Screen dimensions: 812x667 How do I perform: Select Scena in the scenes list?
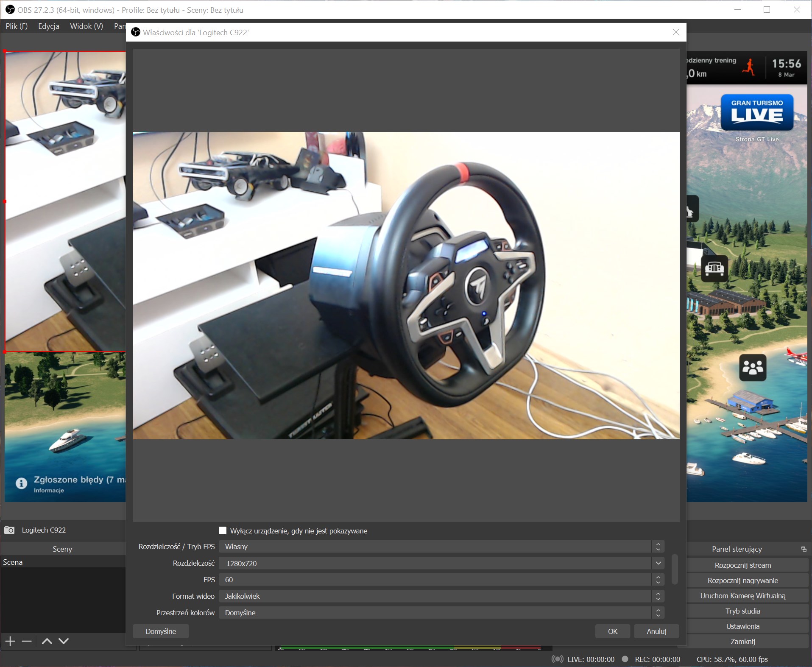click(13, 562)
